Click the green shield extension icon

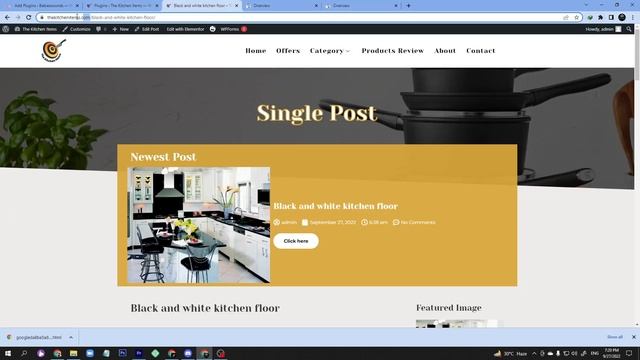coord(590,18)
